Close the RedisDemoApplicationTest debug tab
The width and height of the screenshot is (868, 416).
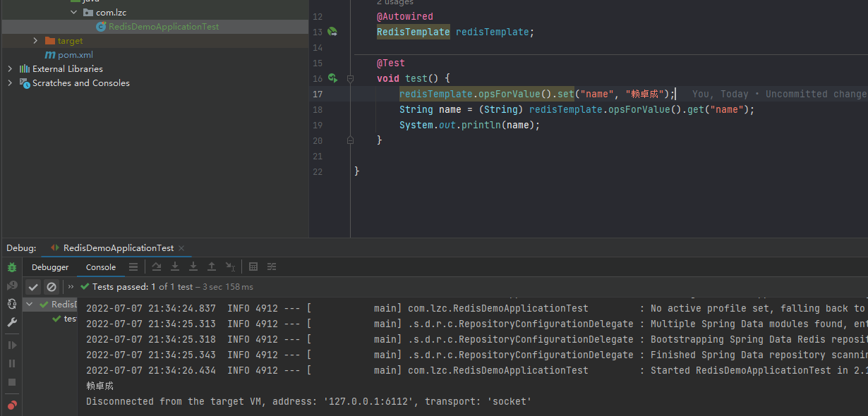pos(181,248)
